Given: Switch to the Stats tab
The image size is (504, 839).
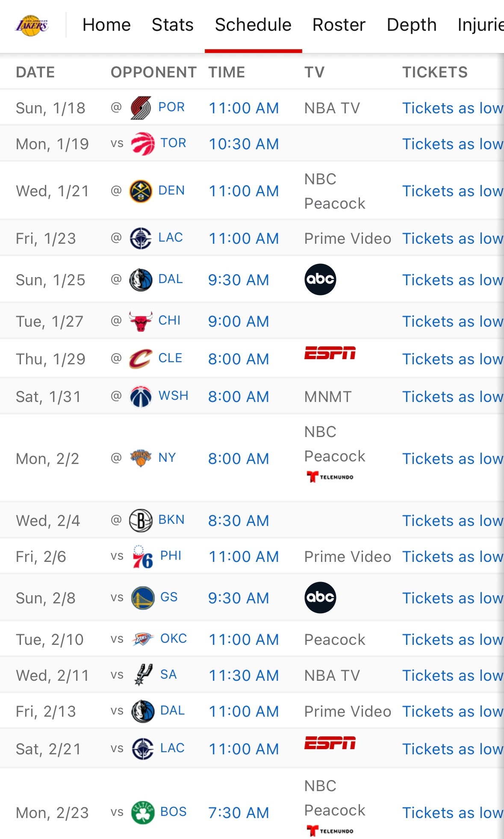Looking at the screenshot, I should pos(172,25).
